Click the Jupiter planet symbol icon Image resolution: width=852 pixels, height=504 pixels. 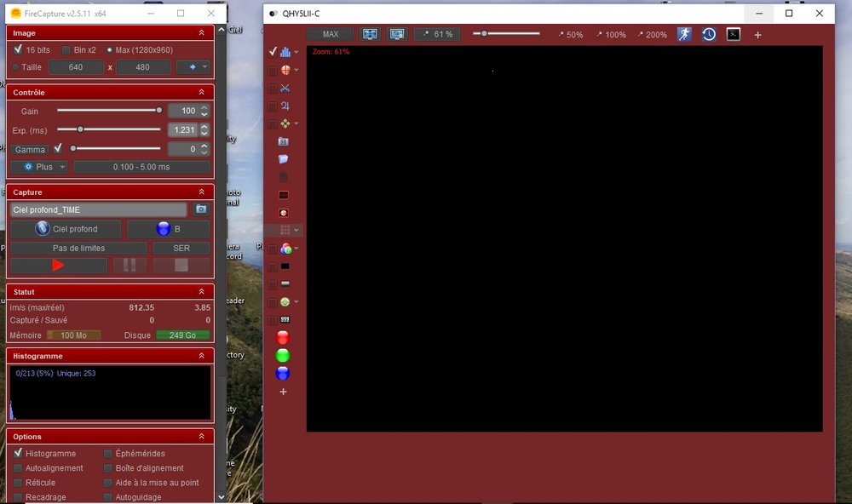(285, 106)
